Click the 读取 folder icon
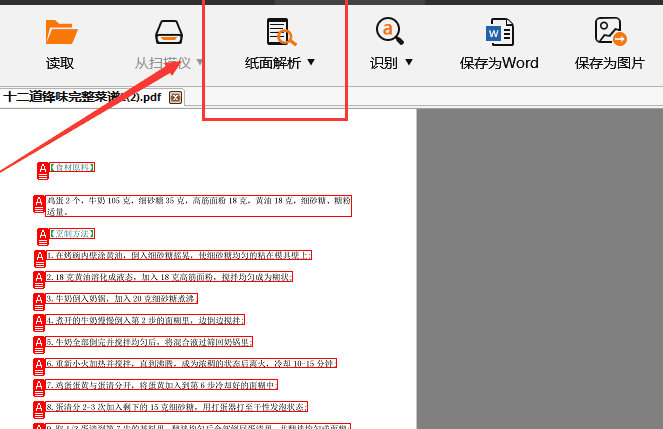Viewport: 663px width, 429px height. pos(61,32)
